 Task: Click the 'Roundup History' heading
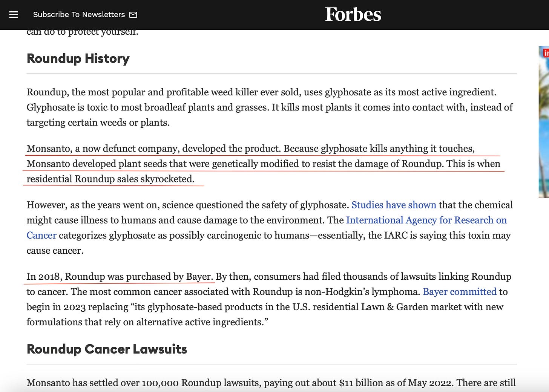click(78, 58)
